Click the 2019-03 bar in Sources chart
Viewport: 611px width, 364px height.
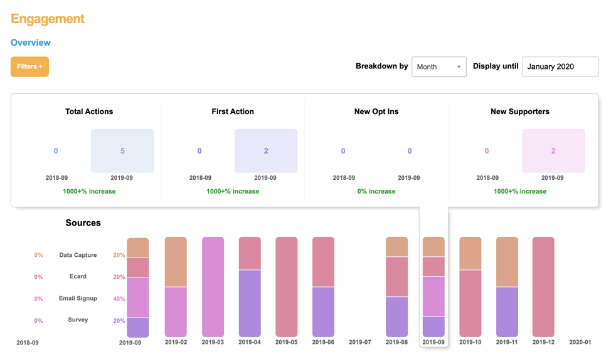pos(213,286)
